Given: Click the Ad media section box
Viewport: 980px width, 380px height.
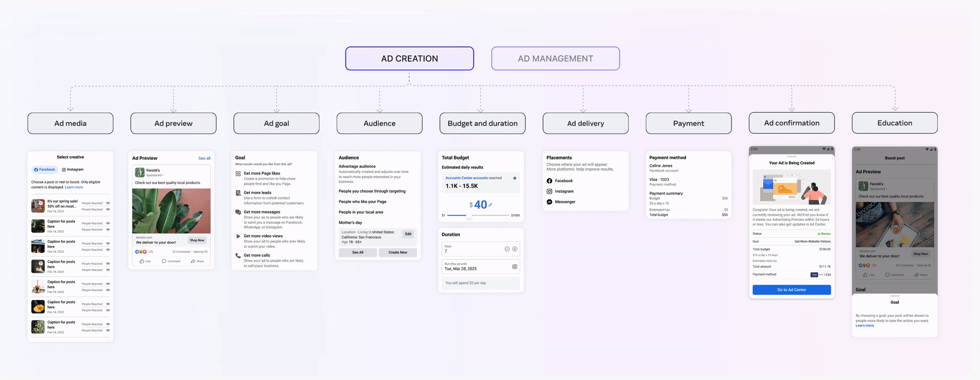Looking at the screenshot, I should (70, 123).
